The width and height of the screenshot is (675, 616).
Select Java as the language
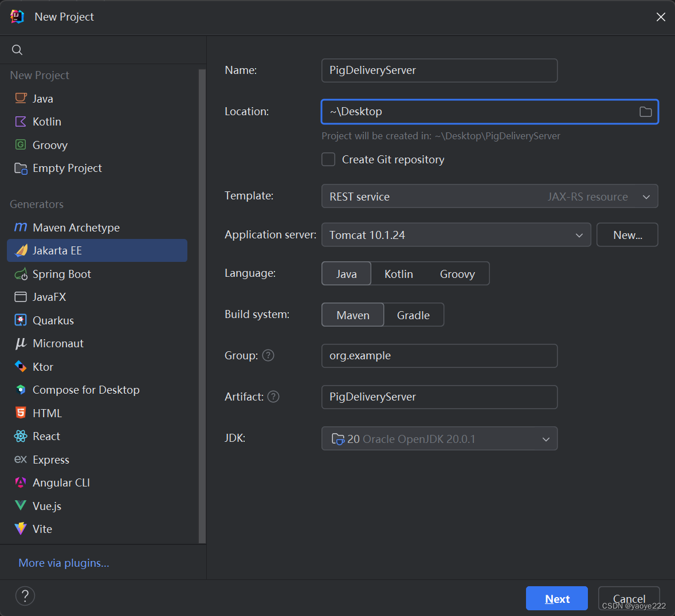coord(346,274)
